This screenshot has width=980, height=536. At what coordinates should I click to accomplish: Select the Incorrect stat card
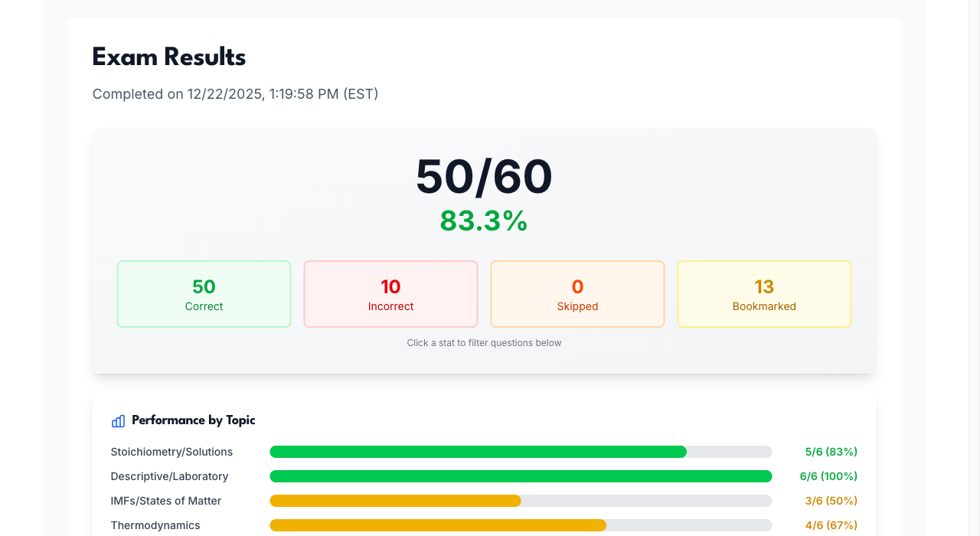(390, 293)
